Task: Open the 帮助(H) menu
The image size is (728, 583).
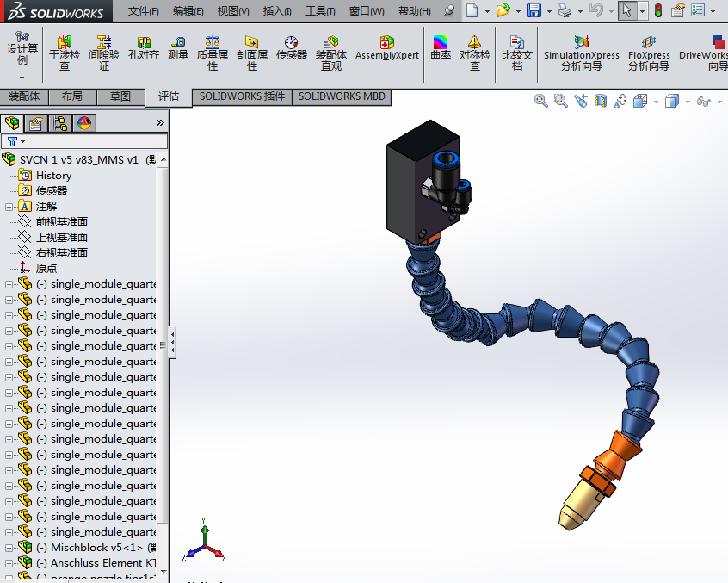Action: (415, 10)
